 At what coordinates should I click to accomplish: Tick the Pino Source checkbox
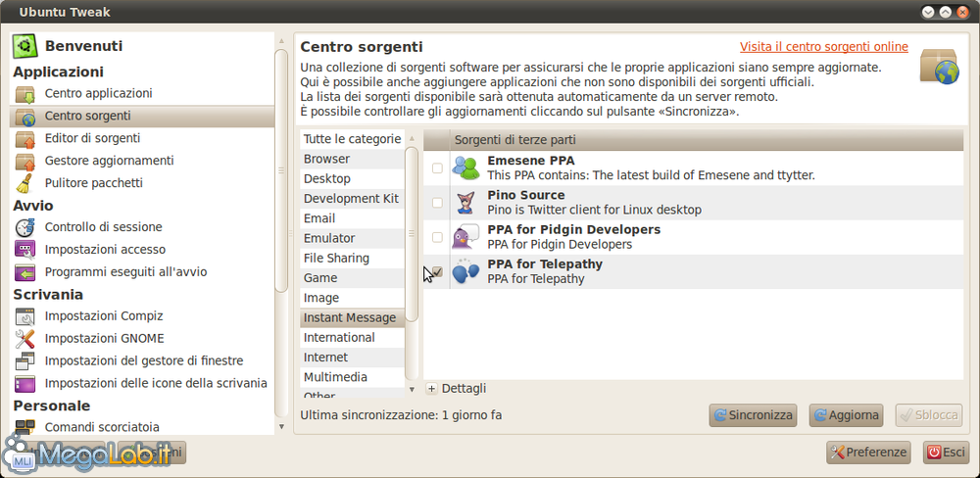click(437, 203)
